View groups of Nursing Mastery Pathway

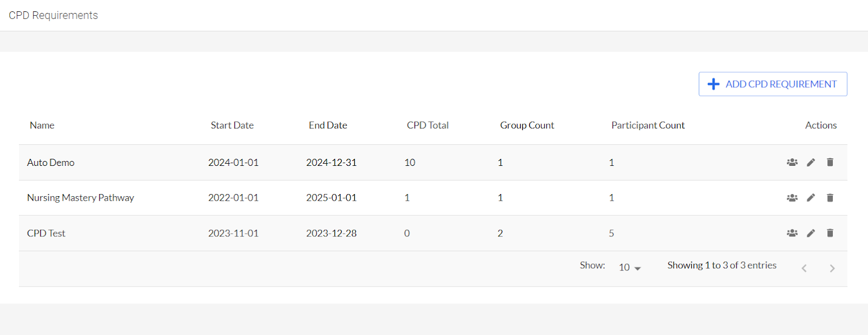792,198
